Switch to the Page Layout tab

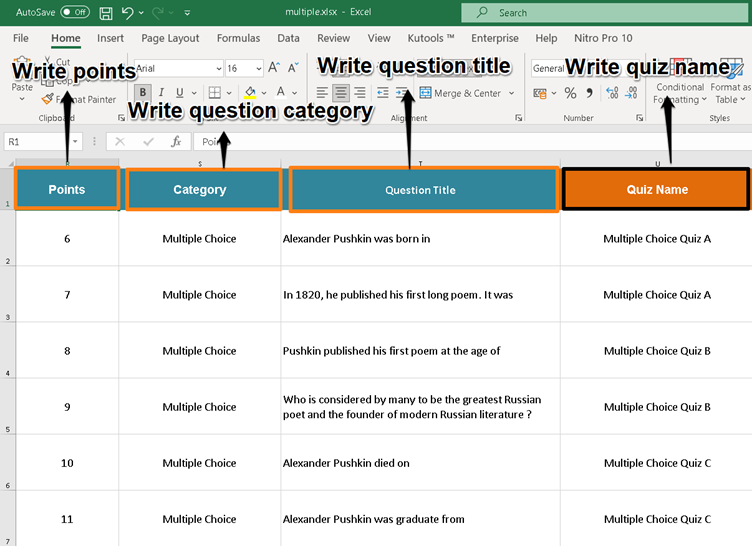click(x=170, y=38)
